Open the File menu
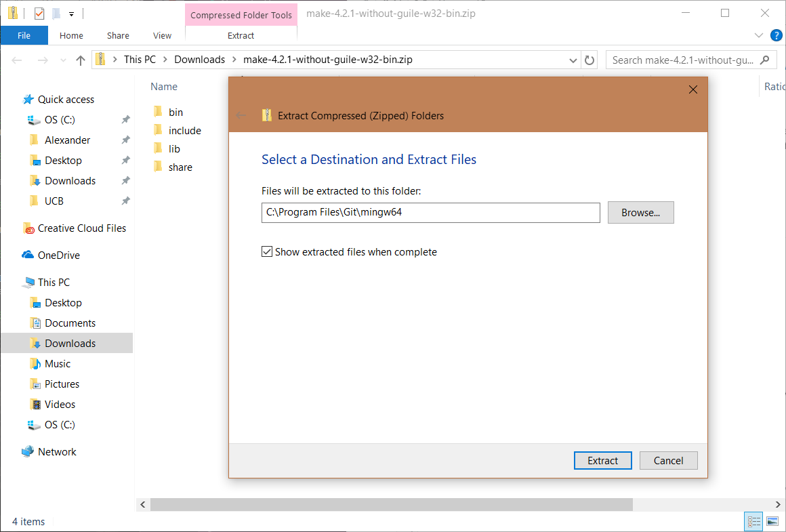Image resolution: width=786 pixels, height=532 pixels. tap(24, 36)
